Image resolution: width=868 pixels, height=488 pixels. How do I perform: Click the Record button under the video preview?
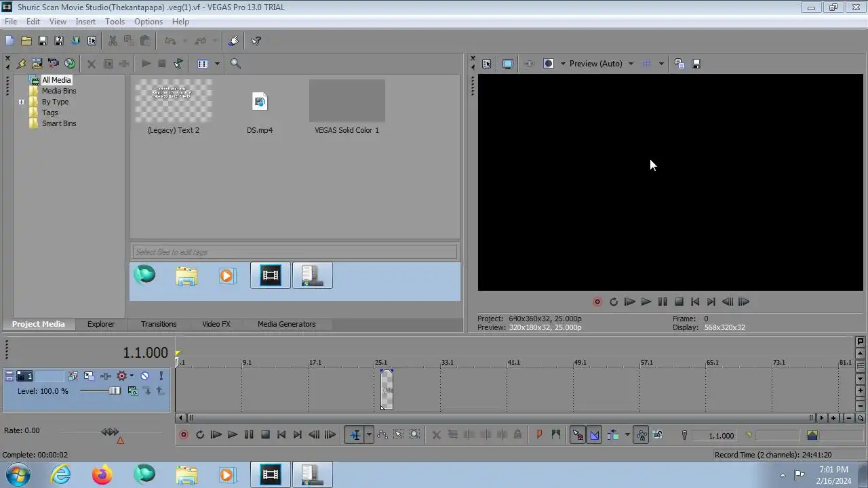[x=597, y=302]
